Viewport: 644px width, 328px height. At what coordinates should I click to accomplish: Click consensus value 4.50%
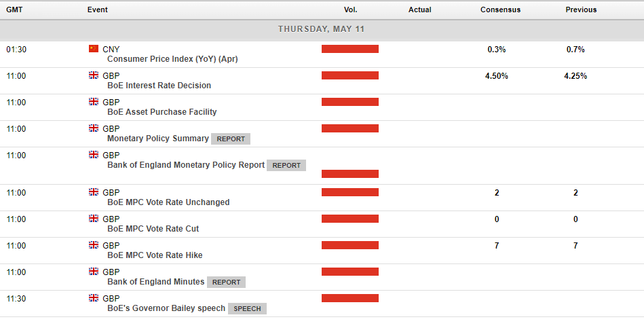[x=497, y=75]
